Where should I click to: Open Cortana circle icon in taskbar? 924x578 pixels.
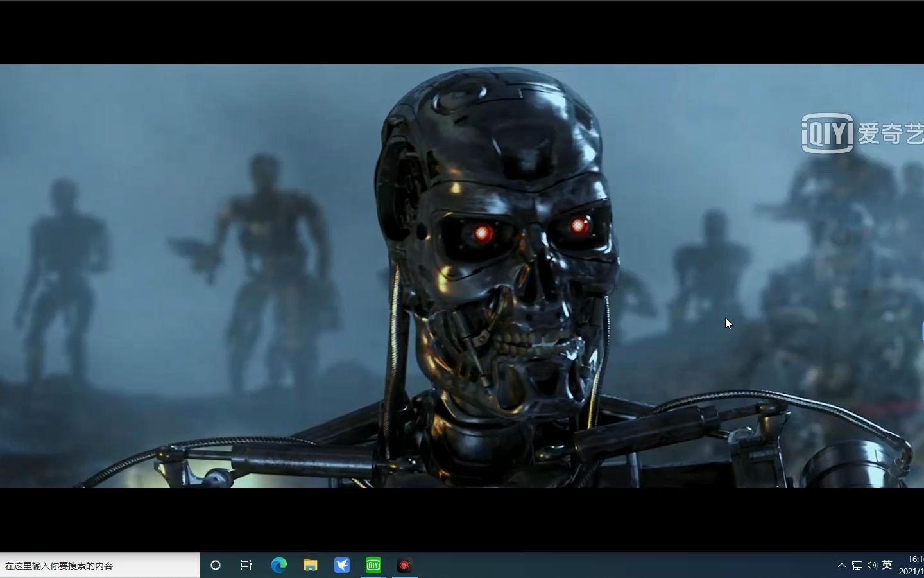coord(216,565)
